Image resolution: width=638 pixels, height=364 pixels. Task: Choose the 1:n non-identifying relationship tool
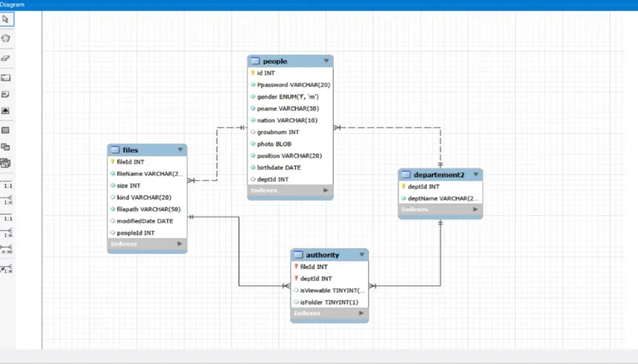[7, 200]
